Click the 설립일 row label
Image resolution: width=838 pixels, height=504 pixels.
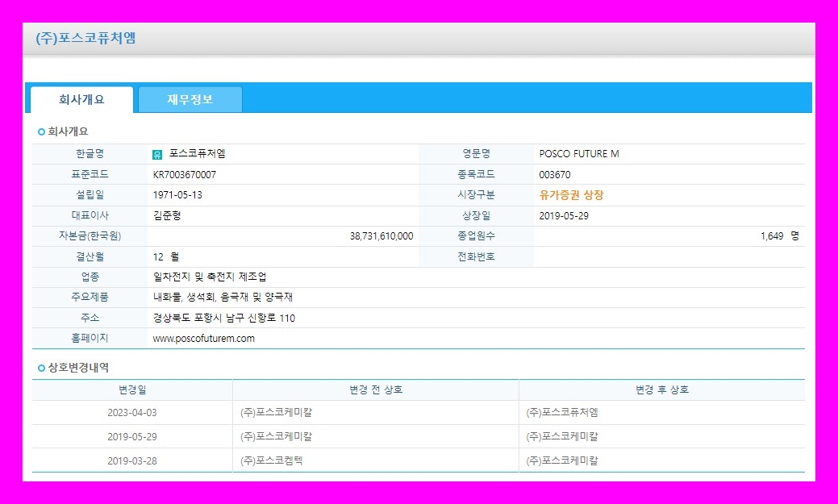[90, 195]
